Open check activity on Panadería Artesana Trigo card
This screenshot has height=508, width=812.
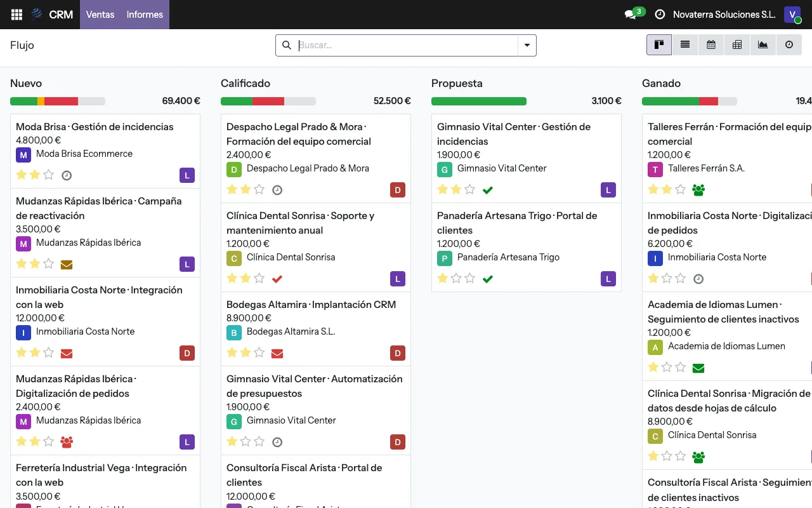click(x=488, y=279)
